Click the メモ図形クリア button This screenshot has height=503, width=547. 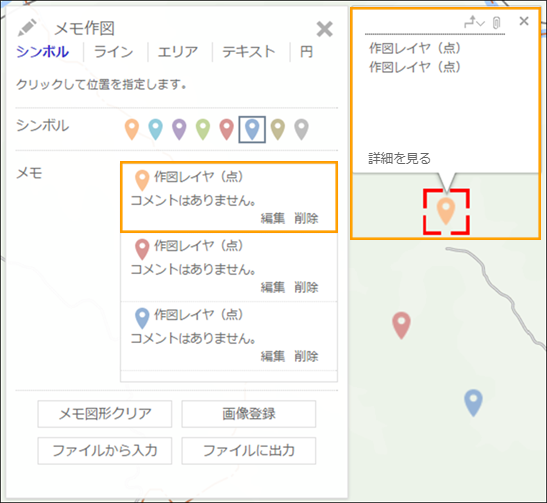(x=105, y=414)
